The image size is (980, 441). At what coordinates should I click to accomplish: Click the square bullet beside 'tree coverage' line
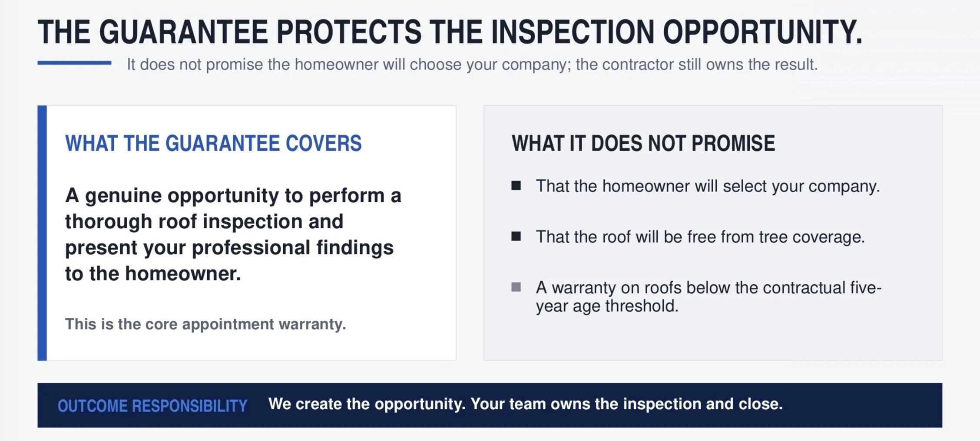pos(516,237)
